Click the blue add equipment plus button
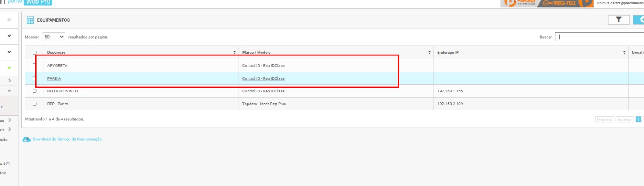 [639, 20]
